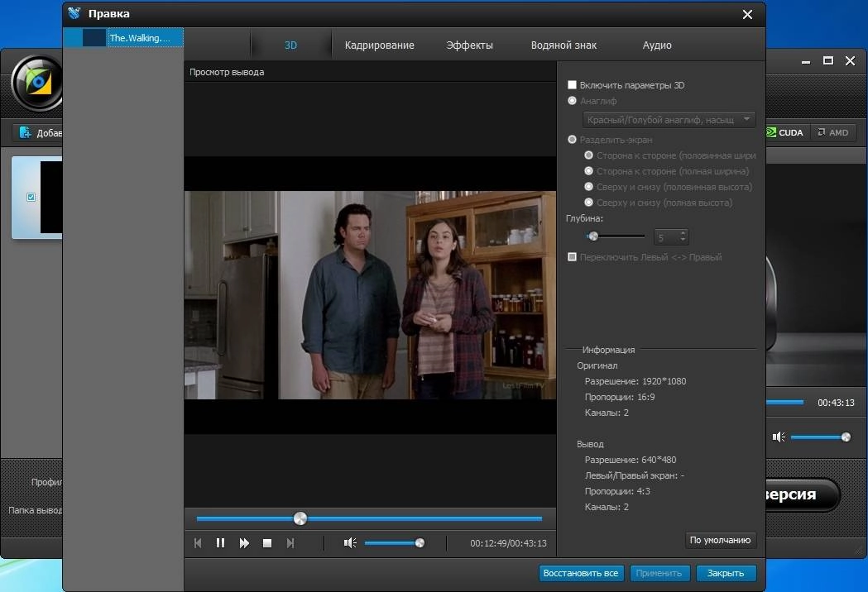Click the Закрыть button
868x592 pixels.
click(726, 573)
